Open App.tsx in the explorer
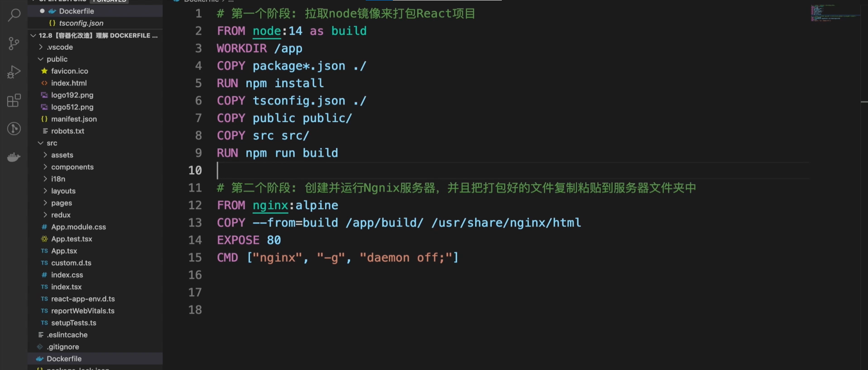This screenshot has height=370, width=868. pyautogui.click(x=64, y=251)
